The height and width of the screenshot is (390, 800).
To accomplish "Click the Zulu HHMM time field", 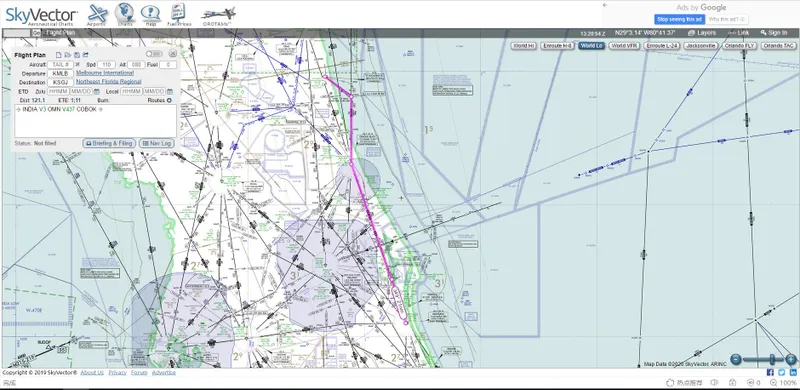I will (58, 91).
